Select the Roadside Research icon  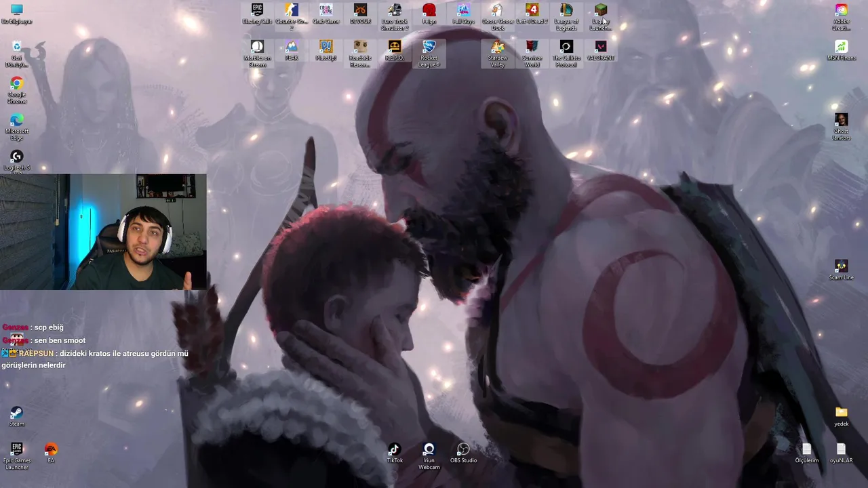click(x=360, y=54)
